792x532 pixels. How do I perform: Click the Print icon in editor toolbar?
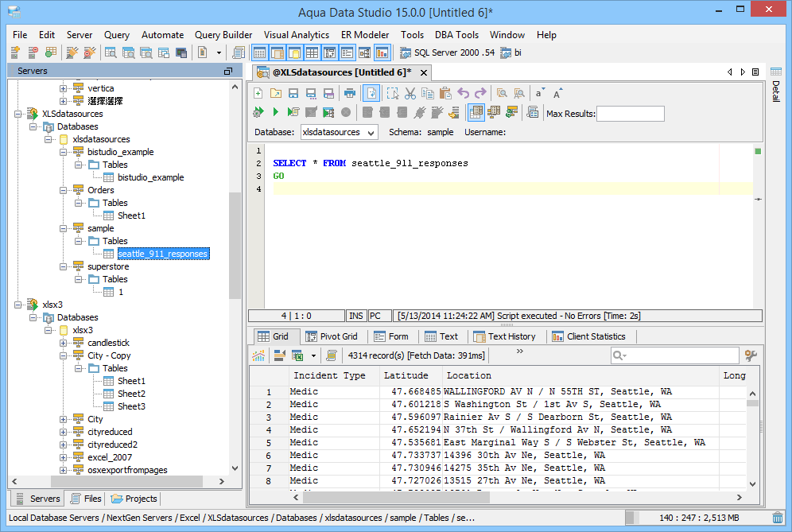[350, 93]
